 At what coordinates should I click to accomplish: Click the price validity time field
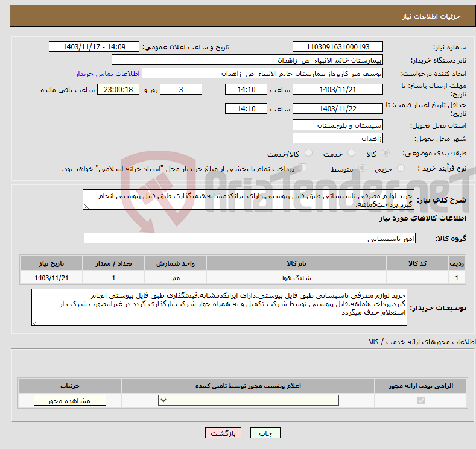coord(246,108)
